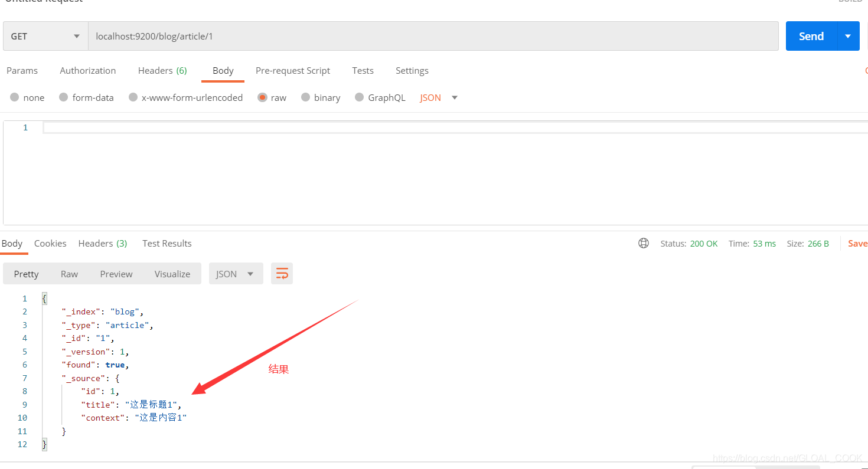Select the response Body tab
Image resolution: width=868 pixels, height=469 pixels.
pos(12,243)
